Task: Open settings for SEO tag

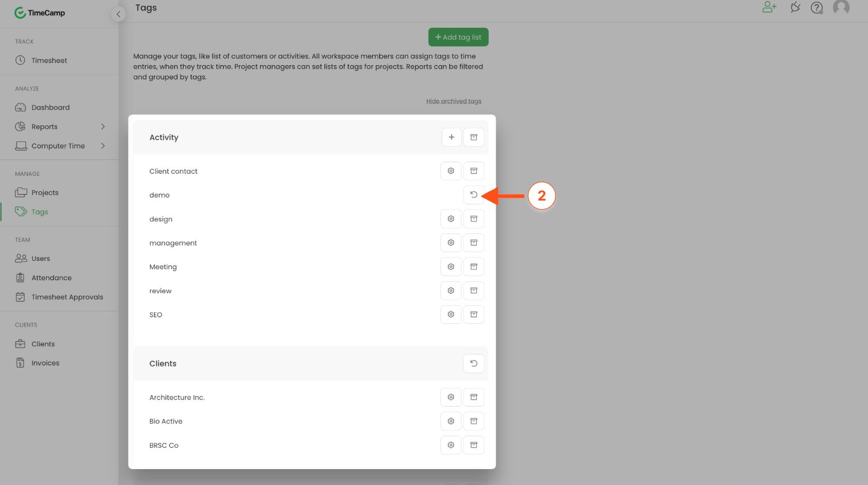Action: (450, 315)
